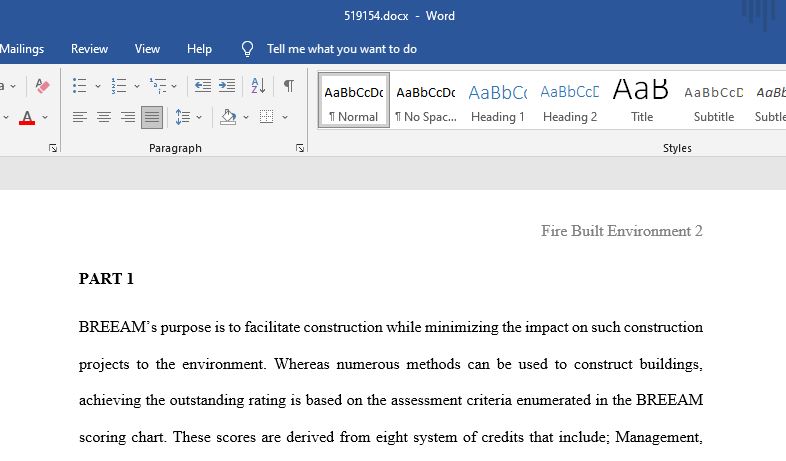786x461 pixels.
Task: Open the bullet list style dropdown arrow
Action: (98, 86)
